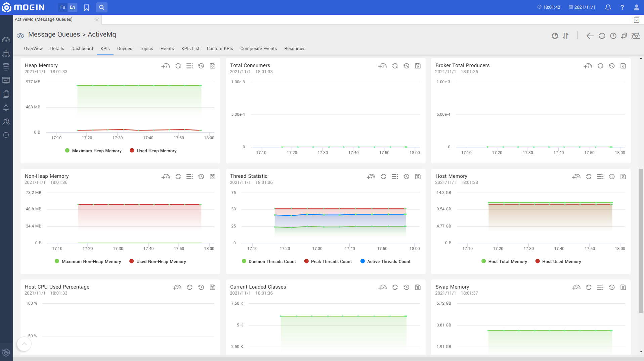Open the help question mark icon
This screenshot has height=361, width=644.
622,7
